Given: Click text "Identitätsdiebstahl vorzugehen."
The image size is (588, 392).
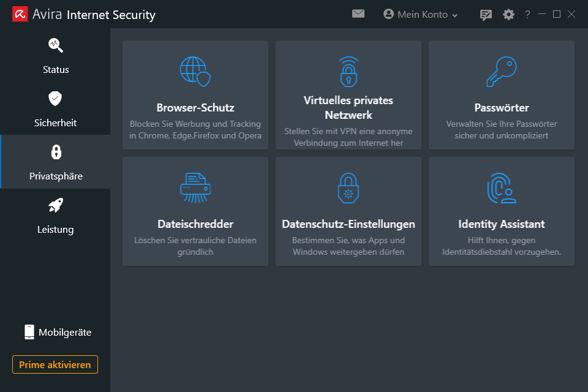Looking at the screenshot, I should (502, 252).
